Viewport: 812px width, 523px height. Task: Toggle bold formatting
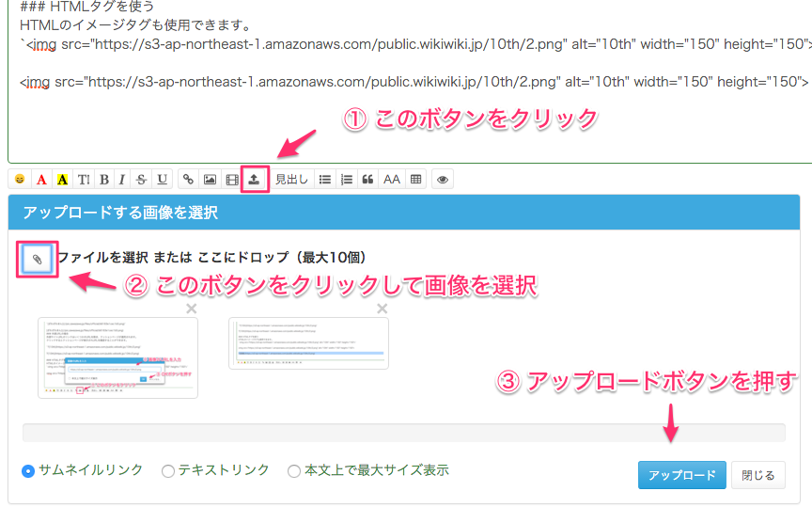point(103,179)
